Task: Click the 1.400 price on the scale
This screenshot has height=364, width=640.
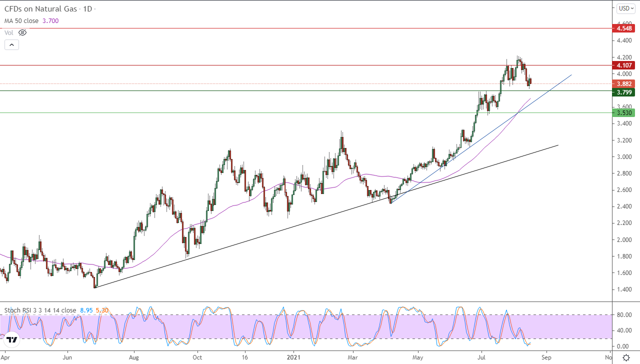Action: click(x=624, y=289)
